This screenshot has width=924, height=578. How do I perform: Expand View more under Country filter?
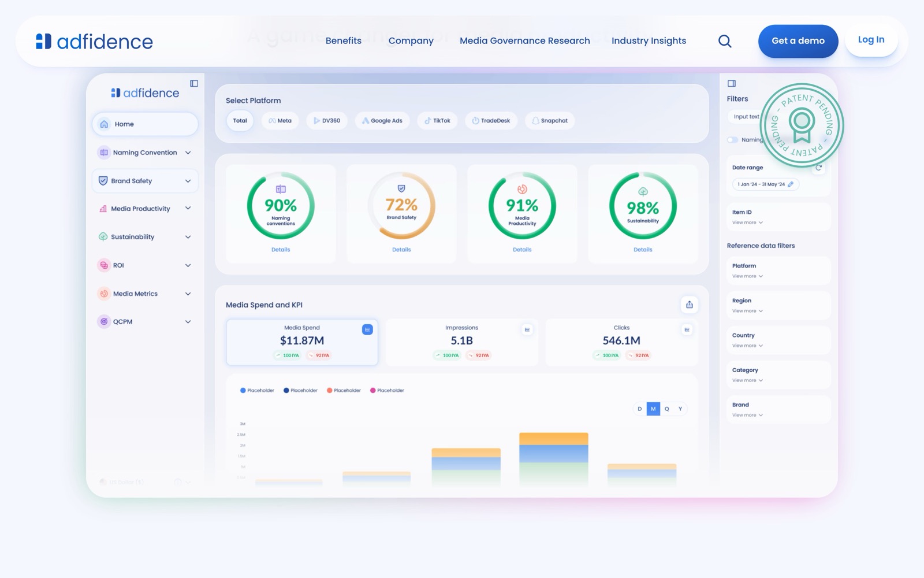pos(747,346)
